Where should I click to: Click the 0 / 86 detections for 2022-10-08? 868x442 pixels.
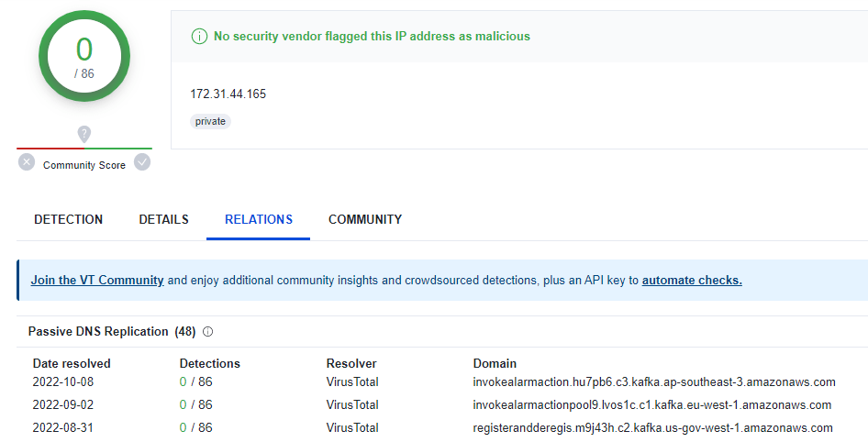196,382
